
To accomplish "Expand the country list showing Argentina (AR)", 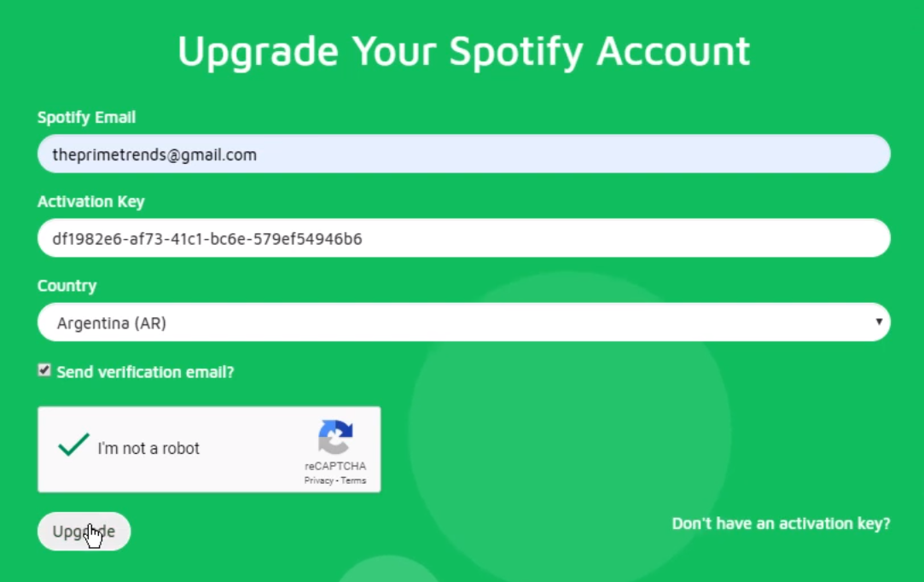I will coord(463,322).
